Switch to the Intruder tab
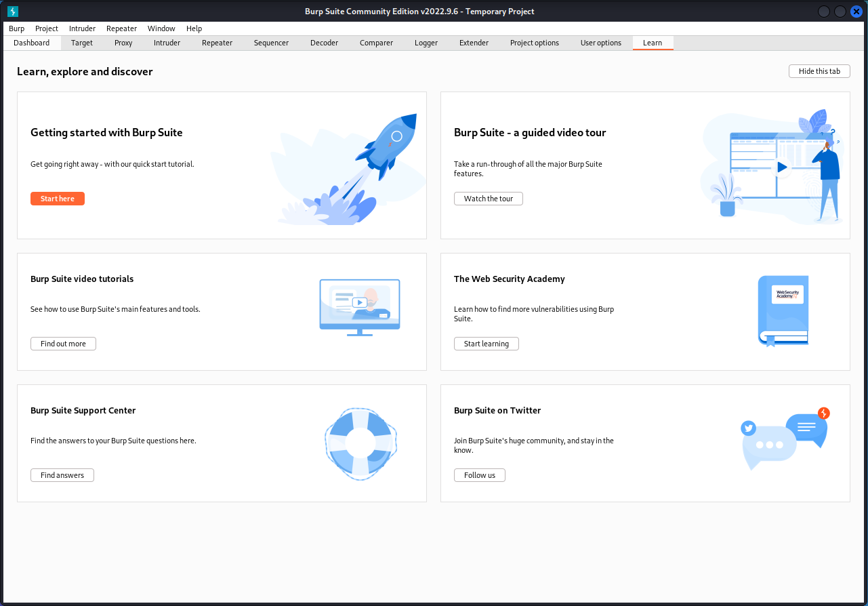 tap(167, 43)
